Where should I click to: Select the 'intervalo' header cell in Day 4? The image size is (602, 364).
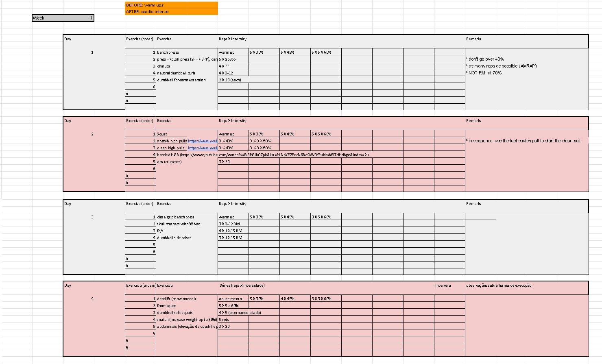pos(449,285)
